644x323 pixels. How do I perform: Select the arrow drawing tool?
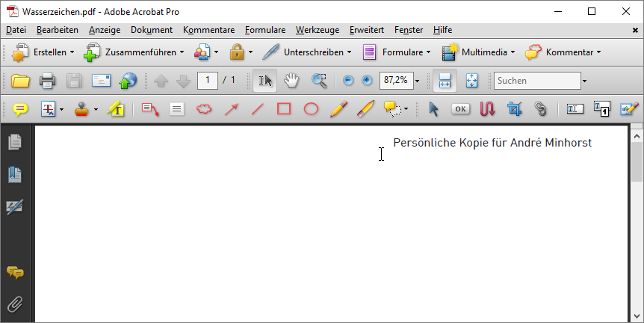(232, 109)
